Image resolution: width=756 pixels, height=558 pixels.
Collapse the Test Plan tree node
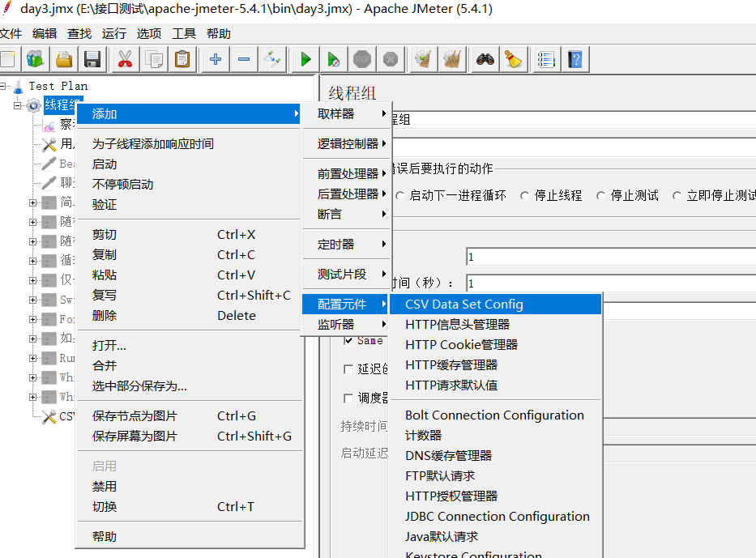pos(3,87)
